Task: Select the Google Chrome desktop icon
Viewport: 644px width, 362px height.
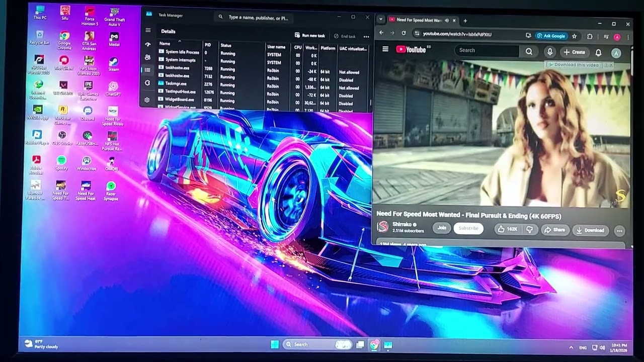Action: coord(64,41)
